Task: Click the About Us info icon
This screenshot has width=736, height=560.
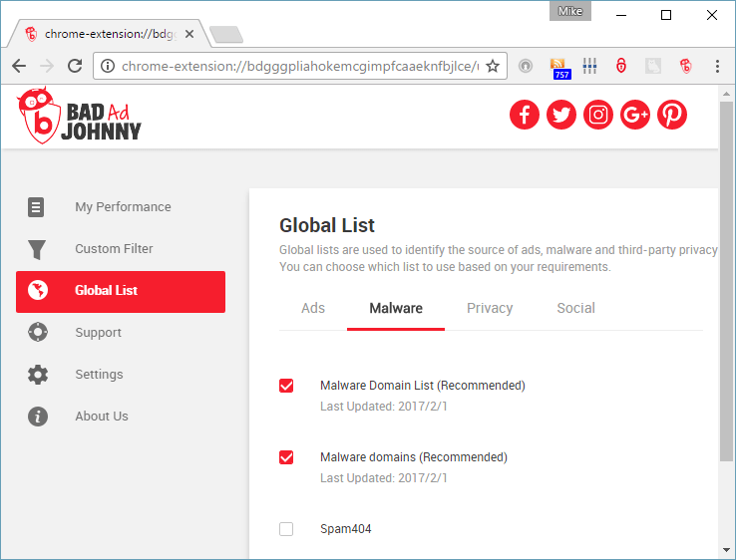Action: pos(38,416)
